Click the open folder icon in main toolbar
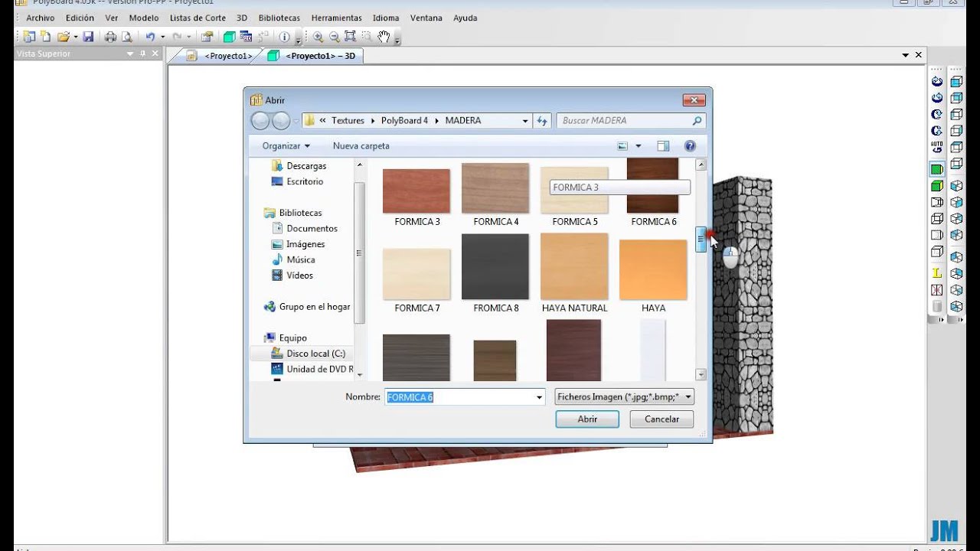 pos(63,37)
